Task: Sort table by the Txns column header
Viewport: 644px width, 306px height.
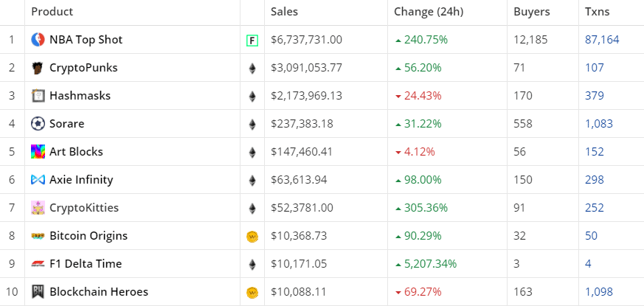Action: click(598, 12)
